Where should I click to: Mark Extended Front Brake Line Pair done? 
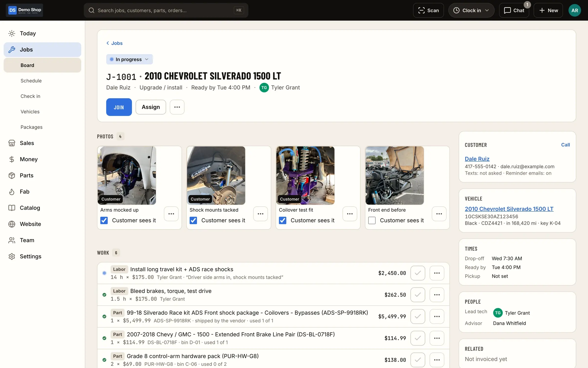point(418,338)
